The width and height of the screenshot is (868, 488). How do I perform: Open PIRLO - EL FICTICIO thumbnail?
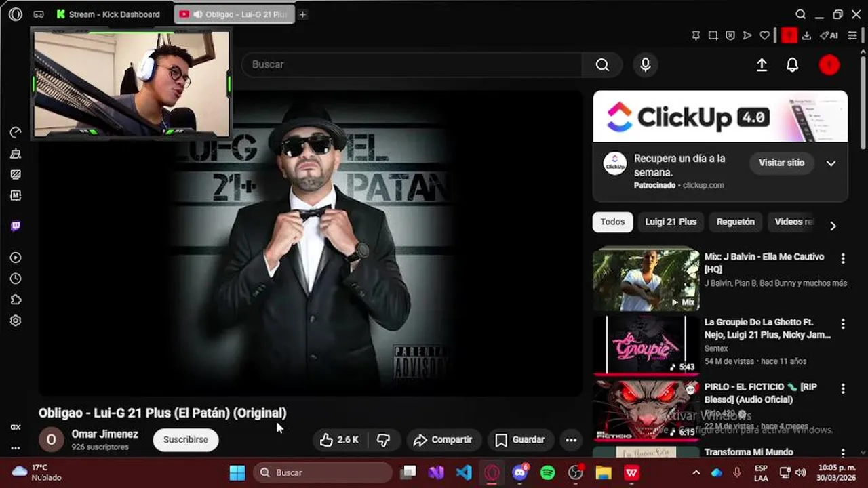[646, 409]
